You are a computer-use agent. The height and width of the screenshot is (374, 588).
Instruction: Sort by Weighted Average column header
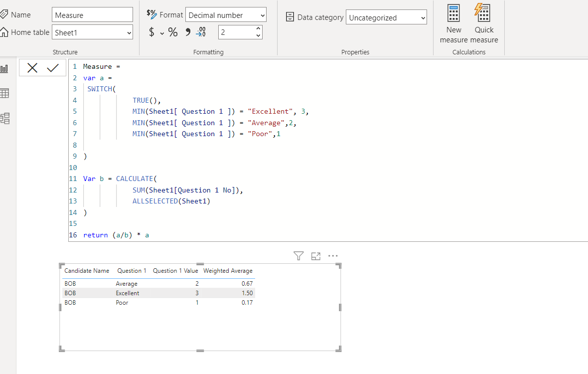tap(228, 271)
